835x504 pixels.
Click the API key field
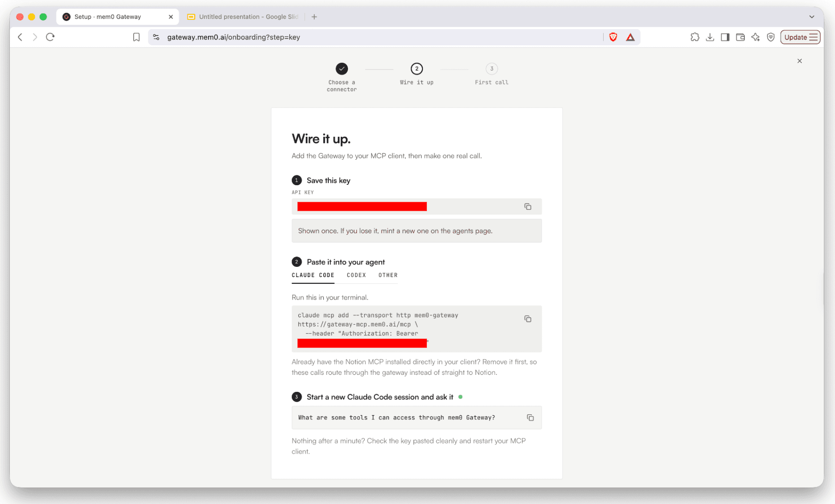417,207
